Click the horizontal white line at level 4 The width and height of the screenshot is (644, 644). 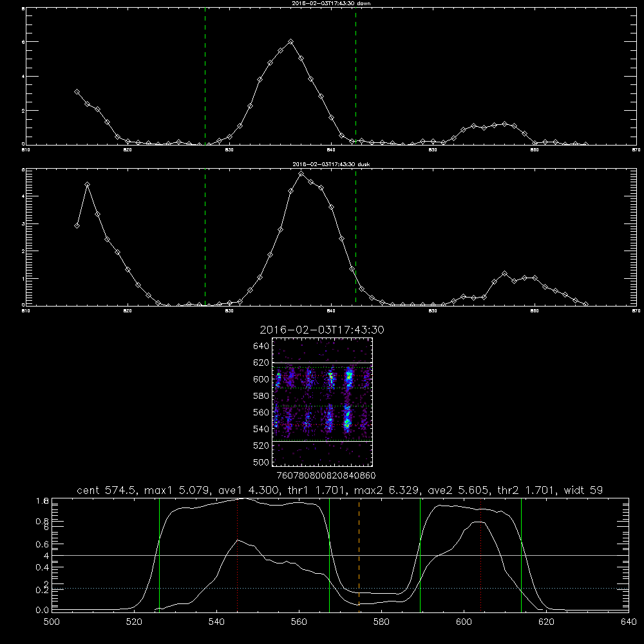340,555
